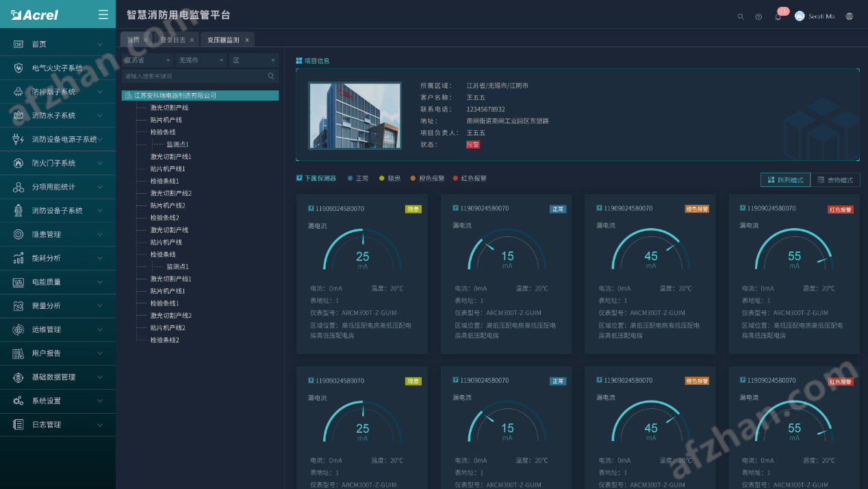Expand the 电能质量 sidebar menu chevron
The width and height of the screenshot is (868, 489).
click(100, 282)
